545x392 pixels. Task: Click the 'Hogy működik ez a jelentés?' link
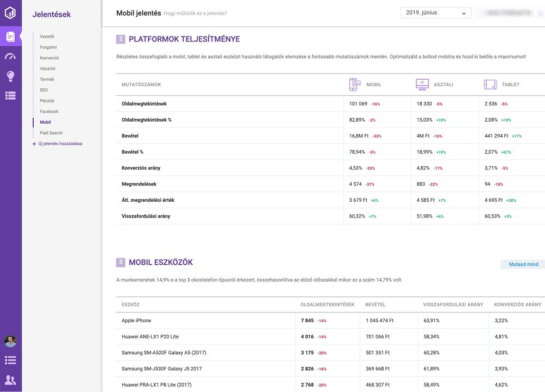click(195, 13)
